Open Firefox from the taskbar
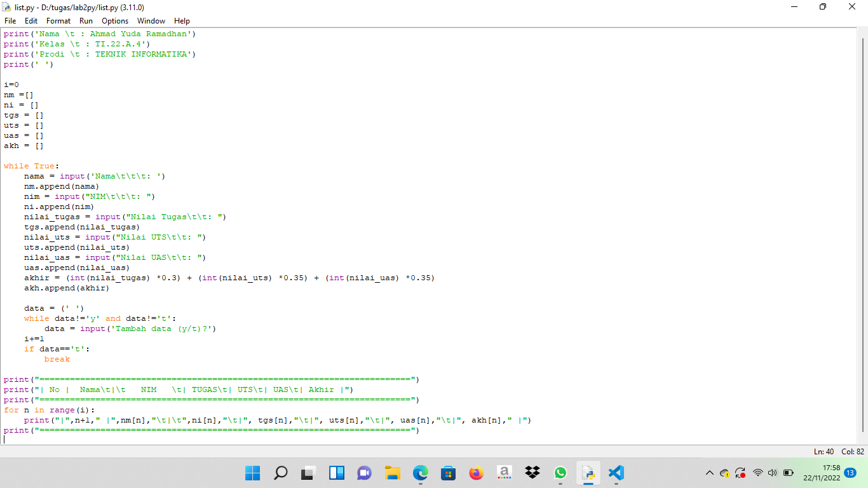This screenshot has width=868, height=488. tap(476, 473)
